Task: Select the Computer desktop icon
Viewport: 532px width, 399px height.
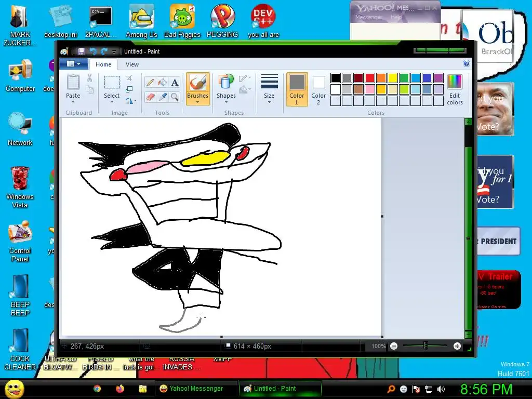Action: pos(20,76)
